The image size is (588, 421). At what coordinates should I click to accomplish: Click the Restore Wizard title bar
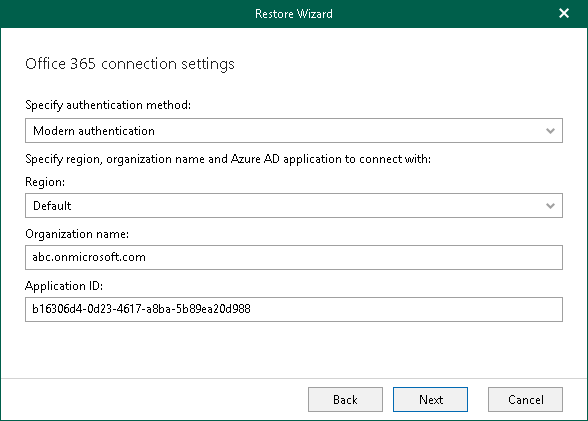tap(294, 14)
